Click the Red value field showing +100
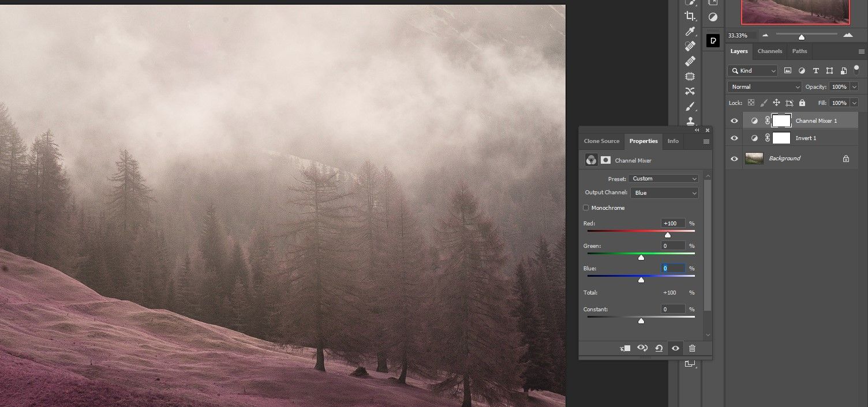 [x=673, y=223]
